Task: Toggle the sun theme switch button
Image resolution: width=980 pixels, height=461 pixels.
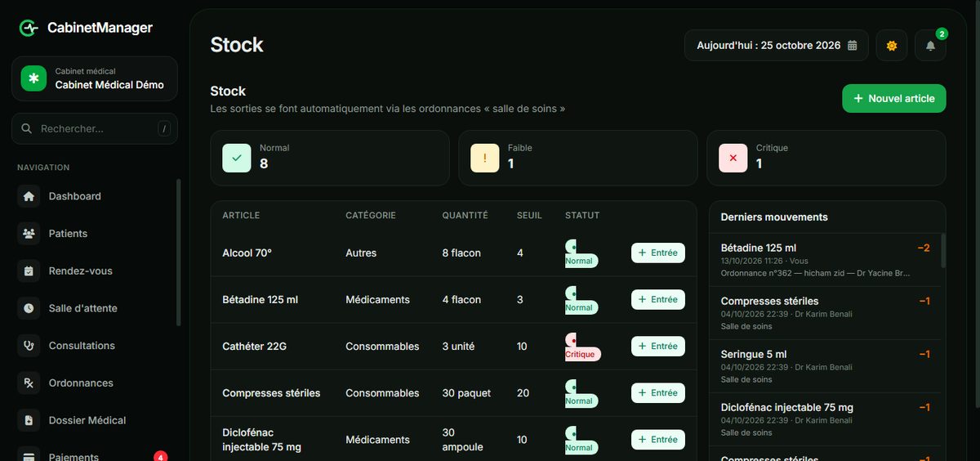Action: point(892,46)
